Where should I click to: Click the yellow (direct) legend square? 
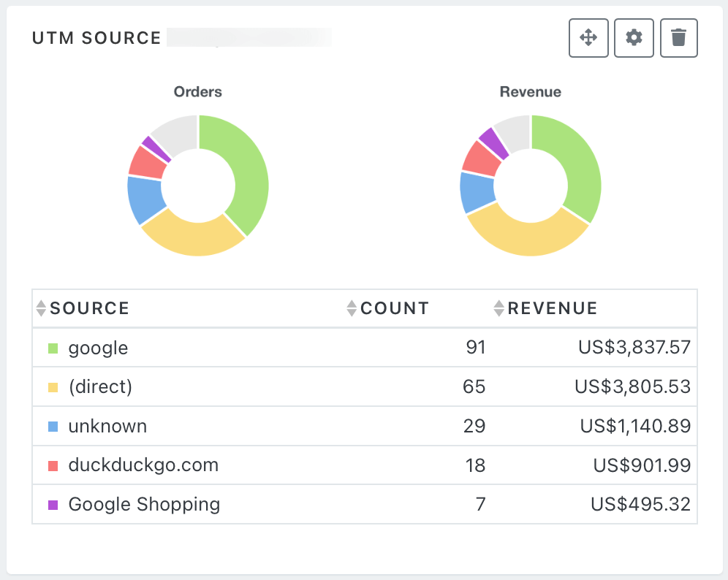tap(53, 387)
